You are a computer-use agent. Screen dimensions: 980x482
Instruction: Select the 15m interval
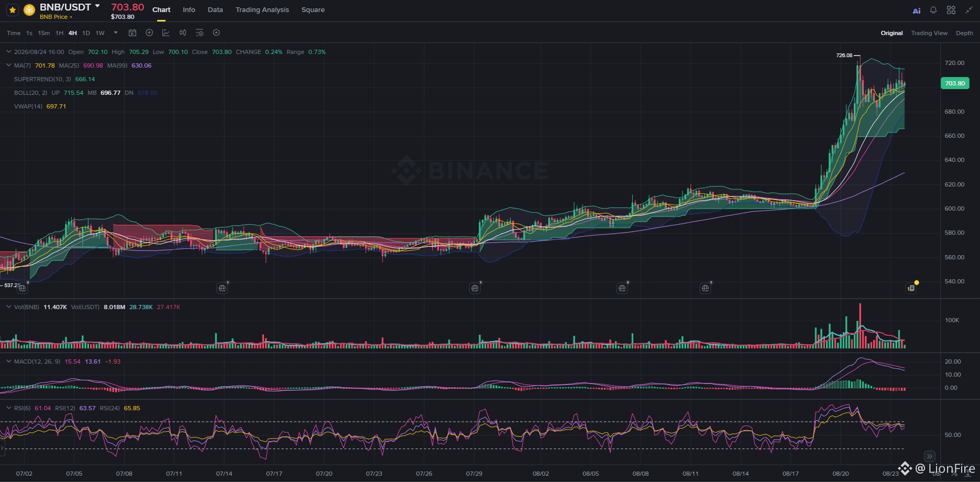[44, 33]
